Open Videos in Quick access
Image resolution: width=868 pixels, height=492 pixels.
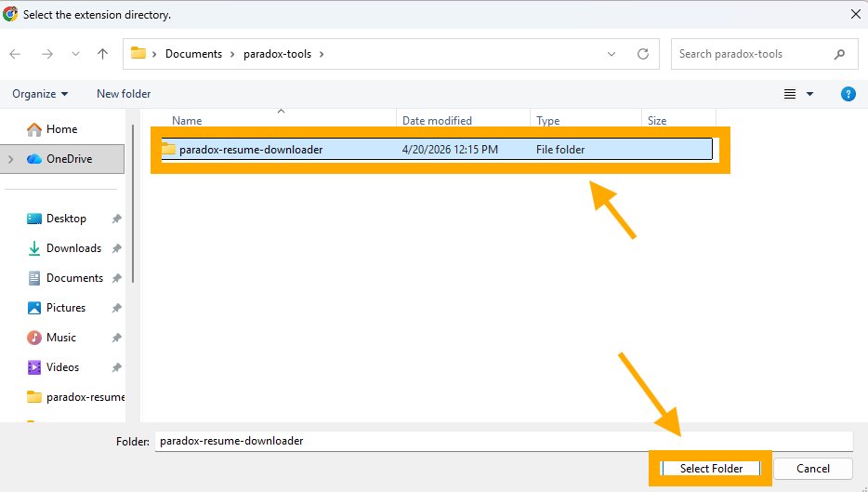click(x=62, y=366)
